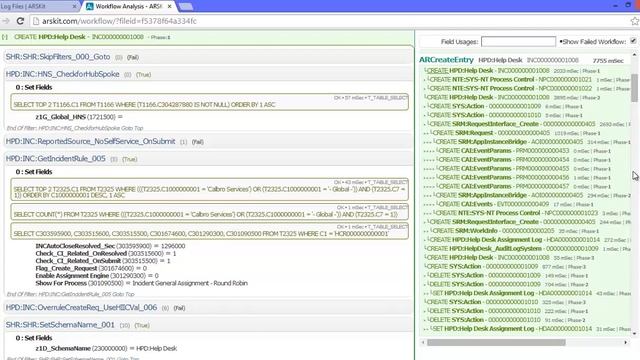Click the SELECT TOP 2 T1166.C1 query box
This screenshot has height=360, width=640.
click(x=209, y=102)
